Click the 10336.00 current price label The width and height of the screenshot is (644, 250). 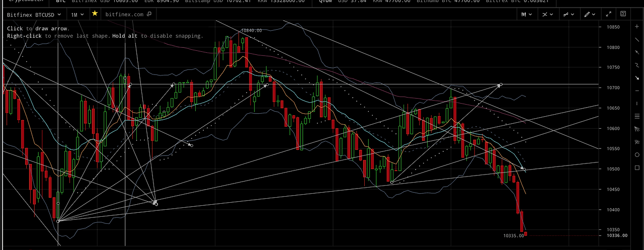tap(616, 235)
